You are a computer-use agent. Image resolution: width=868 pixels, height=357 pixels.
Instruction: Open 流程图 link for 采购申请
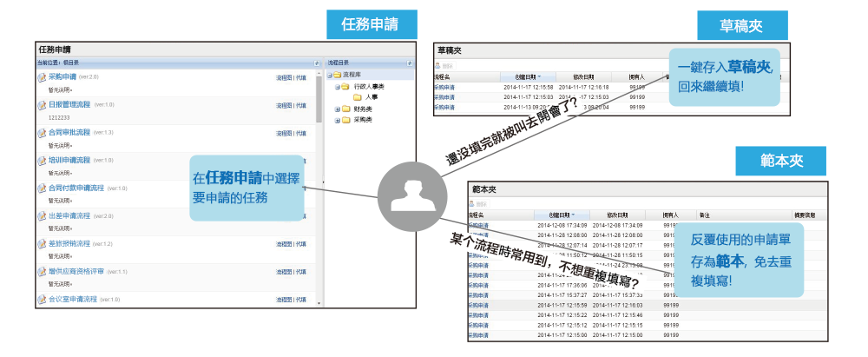[283, 77]
